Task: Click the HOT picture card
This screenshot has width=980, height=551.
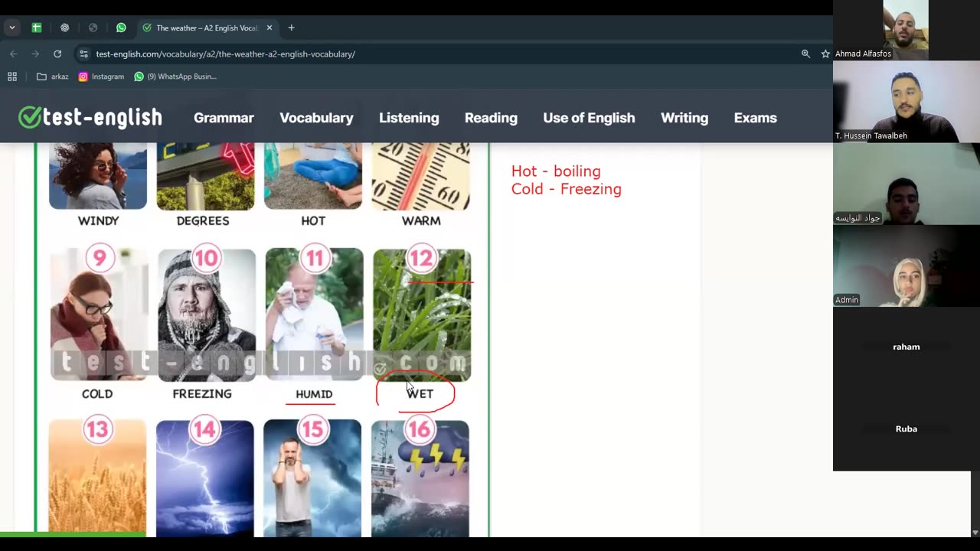Action: point(313,176)
